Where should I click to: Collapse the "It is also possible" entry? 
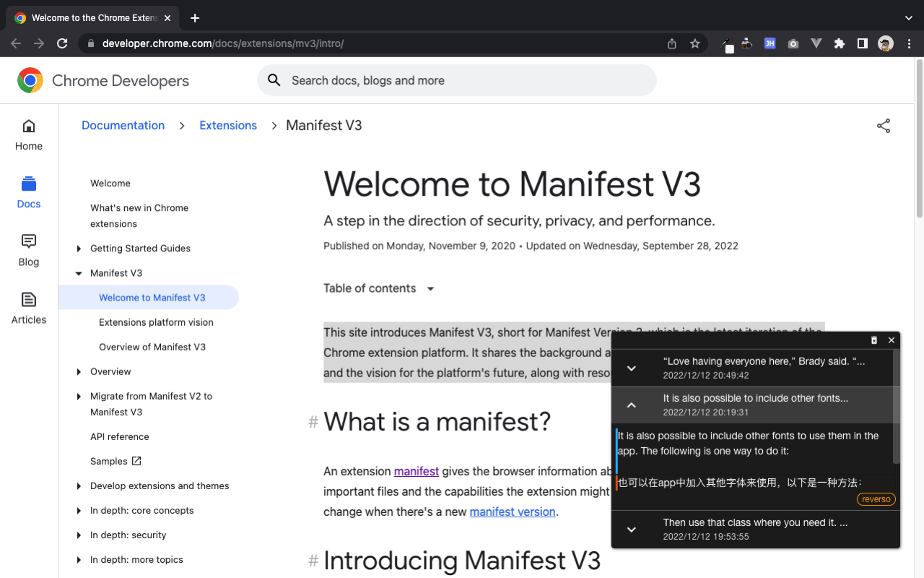tap(631, 405)
